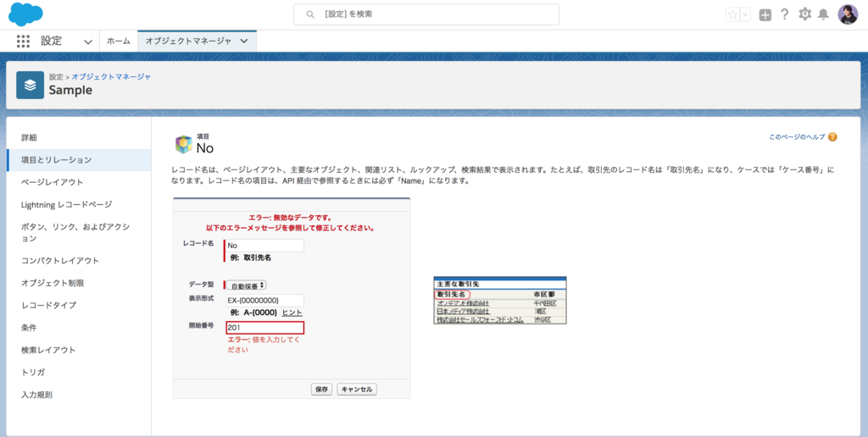Switch to the ホーム tab

click(119, 41)
